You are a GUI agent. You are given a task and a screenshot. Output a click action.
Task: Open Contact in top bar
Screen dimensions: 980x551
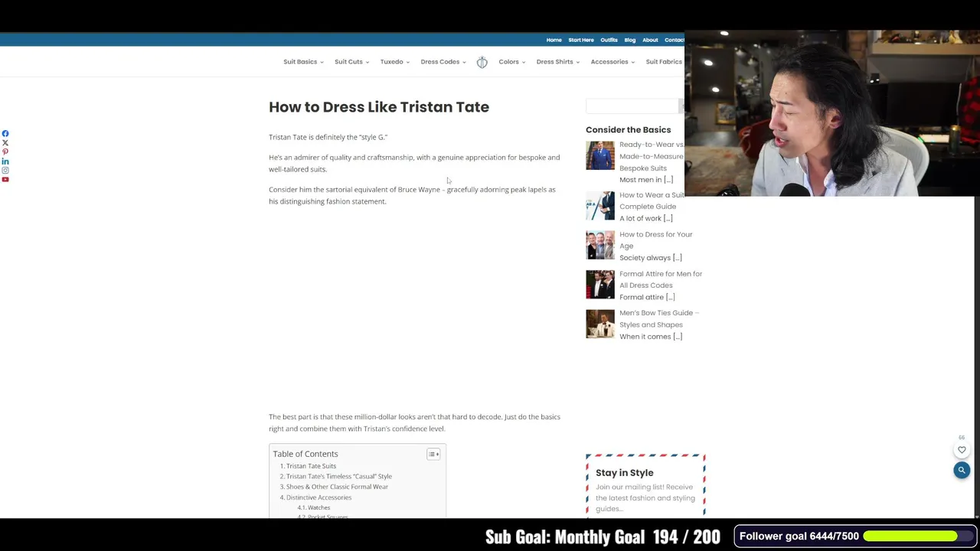[x=674, y=40]
